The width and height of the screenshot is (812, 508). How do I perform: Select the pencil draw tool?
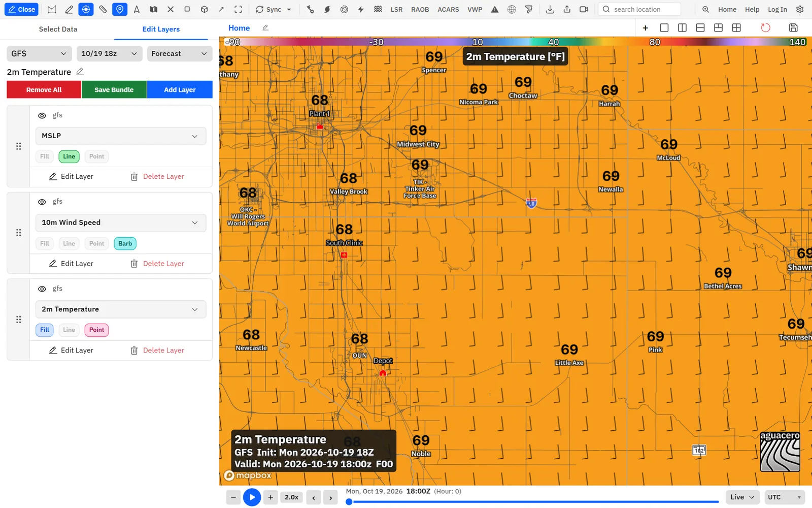click(69, 9)
